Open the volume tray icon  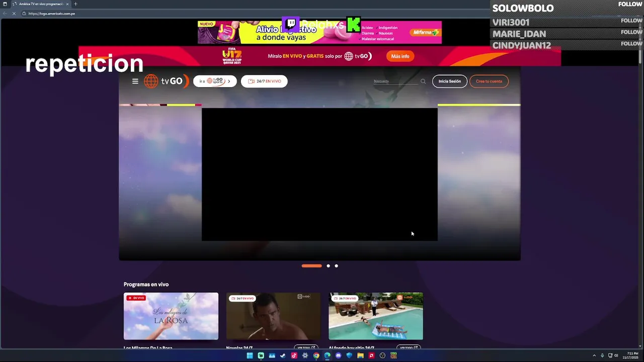[616, 355]
